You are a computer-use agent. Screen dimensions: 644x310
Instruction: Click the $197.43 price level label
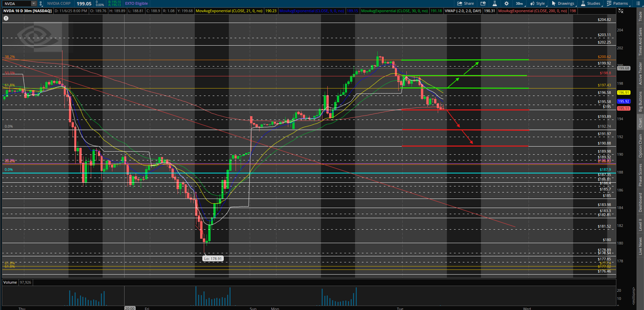coord(605,85)
